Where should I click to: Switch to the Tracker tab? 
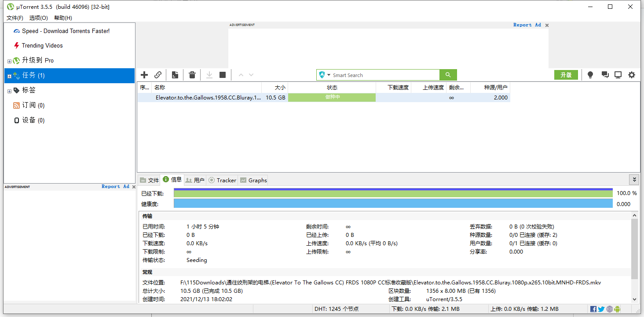(222, 180)
